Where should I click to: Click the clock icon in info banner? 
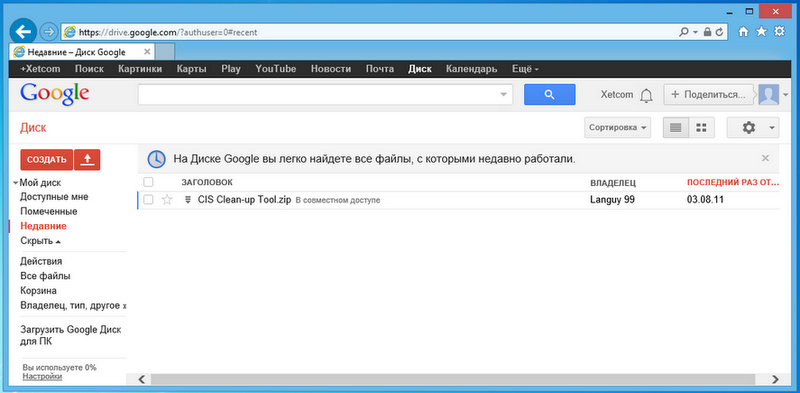click(x=157, y=159)
